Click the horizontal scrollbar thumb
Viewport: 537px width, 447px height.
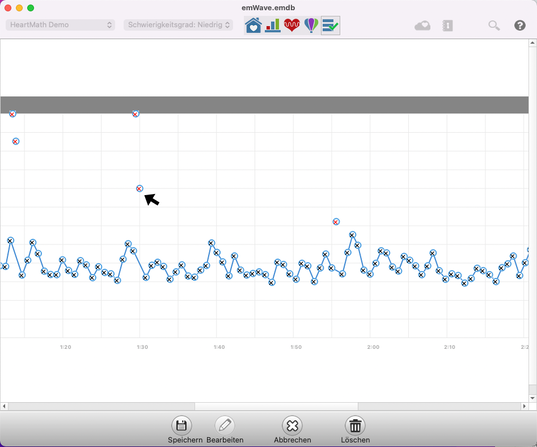coord(276,406)
